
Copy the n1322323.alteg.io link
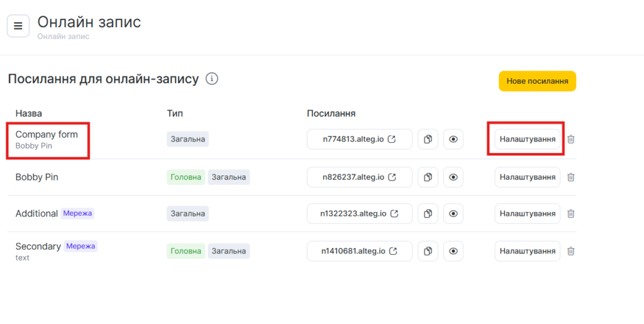[x=428, y=214]
